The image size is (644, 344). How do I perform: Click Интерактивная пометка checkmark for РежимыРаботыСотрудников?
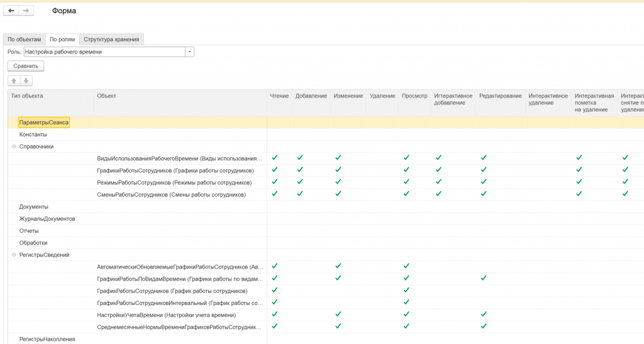point(579,182)
